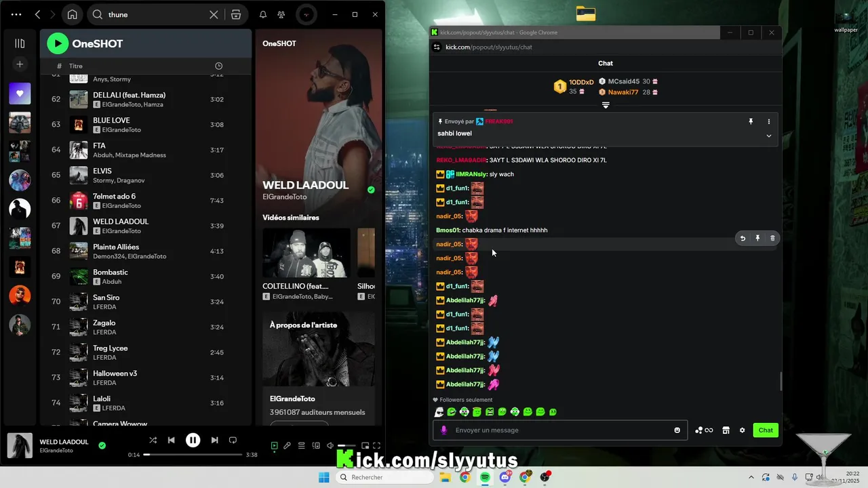The width and height of the screenshot is (868, 488).
Task: Mute Spotify volume
Action: [x=330, y=445]
